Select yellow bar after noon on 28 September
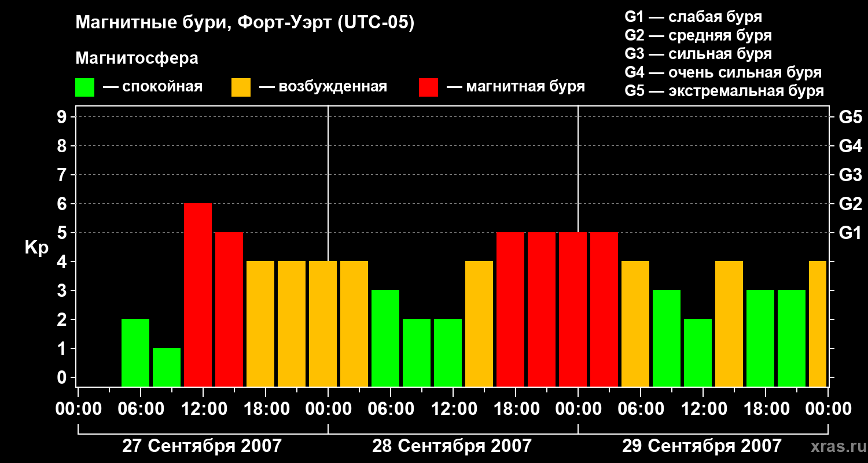868x463 pixels. coord(479,324)
